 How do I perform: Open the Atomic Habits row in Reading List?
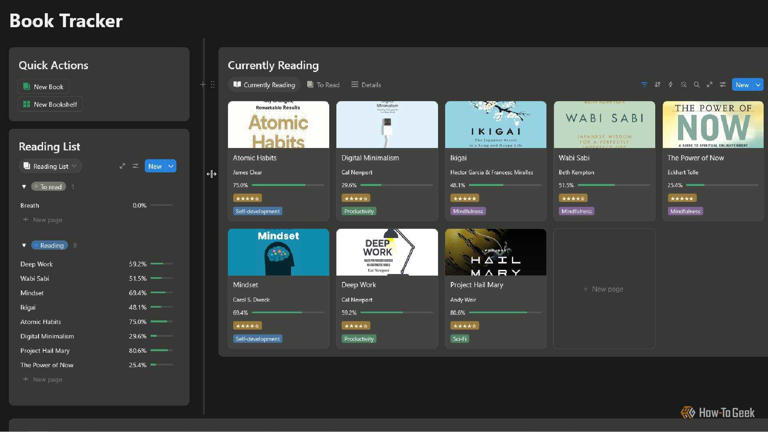point(97,321)
